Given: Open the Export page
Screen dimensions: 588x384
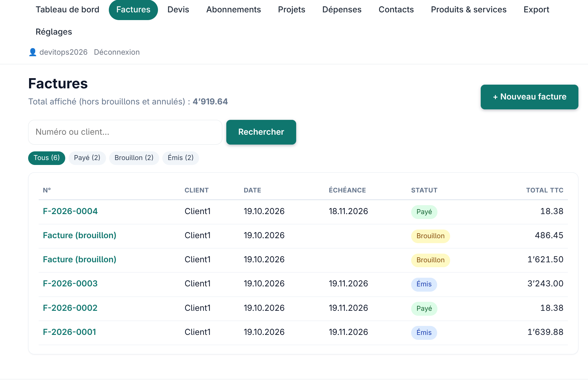Looking at the screenshot, I should [x=536, y=10].
